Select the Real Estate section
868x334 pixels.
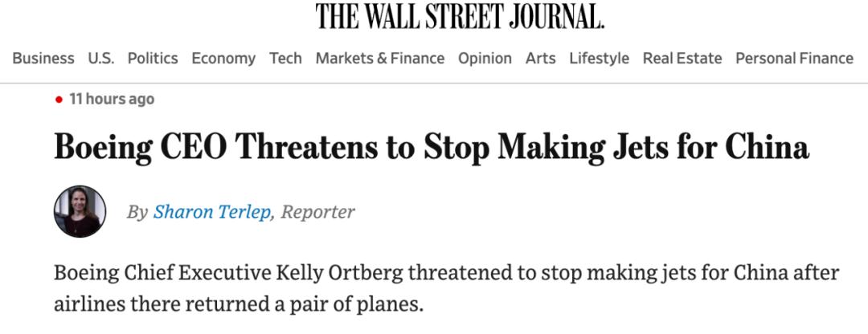coord(682,58)
